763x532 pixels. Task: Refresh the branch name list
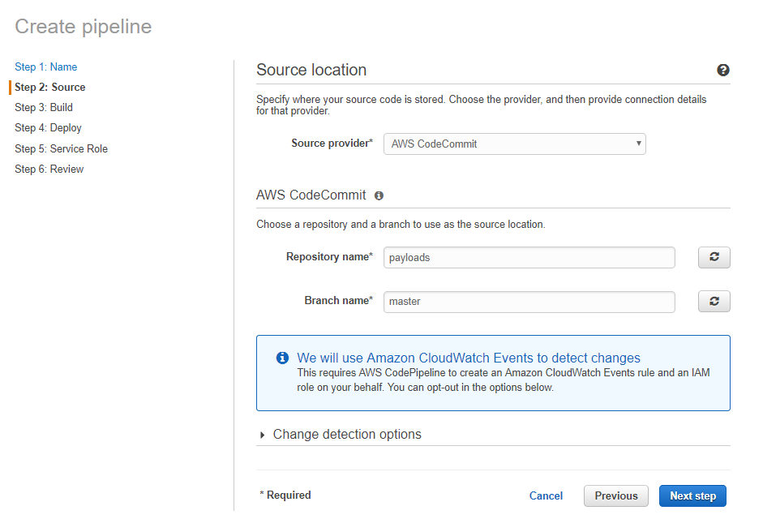click(x=714, y=302)
